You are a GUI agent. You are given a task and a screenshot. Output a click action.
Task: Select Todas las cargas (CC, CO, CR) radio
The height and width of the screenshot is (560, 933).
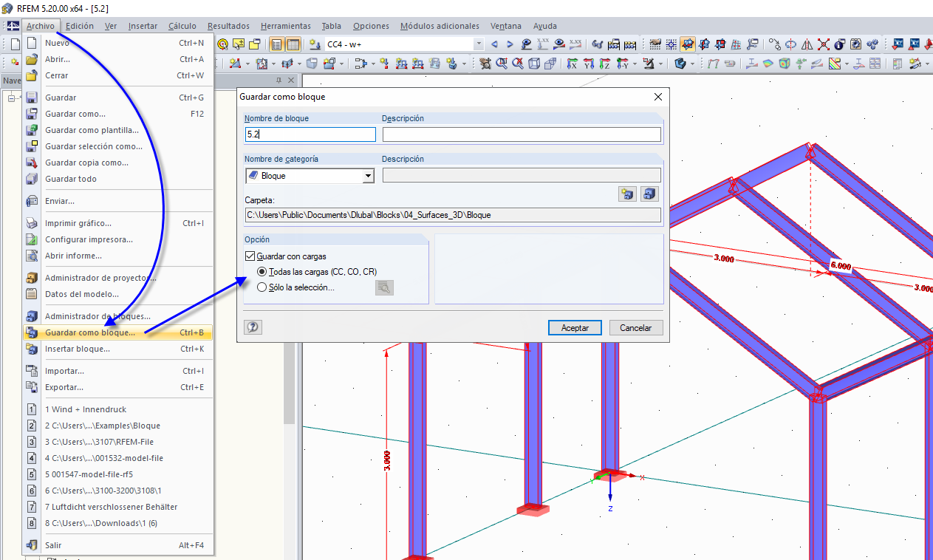coord(262,272)
